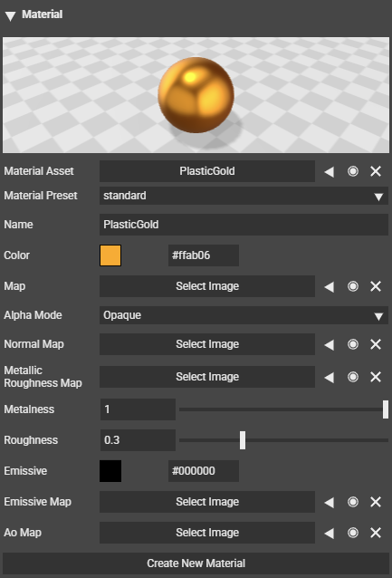Click the target icon next to Ao Map

pos(353,533)
